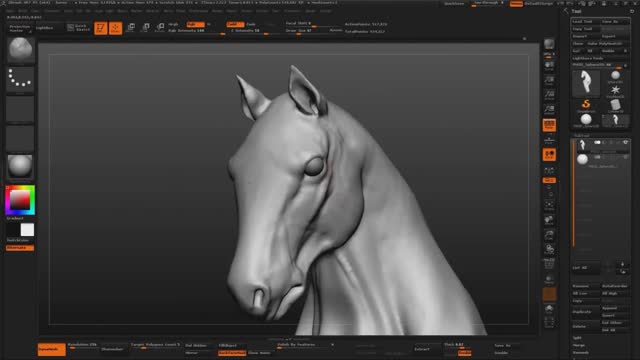Screen dimensions: 640x360
Task: Open the material sphere selector
Action: coord(20,167)
